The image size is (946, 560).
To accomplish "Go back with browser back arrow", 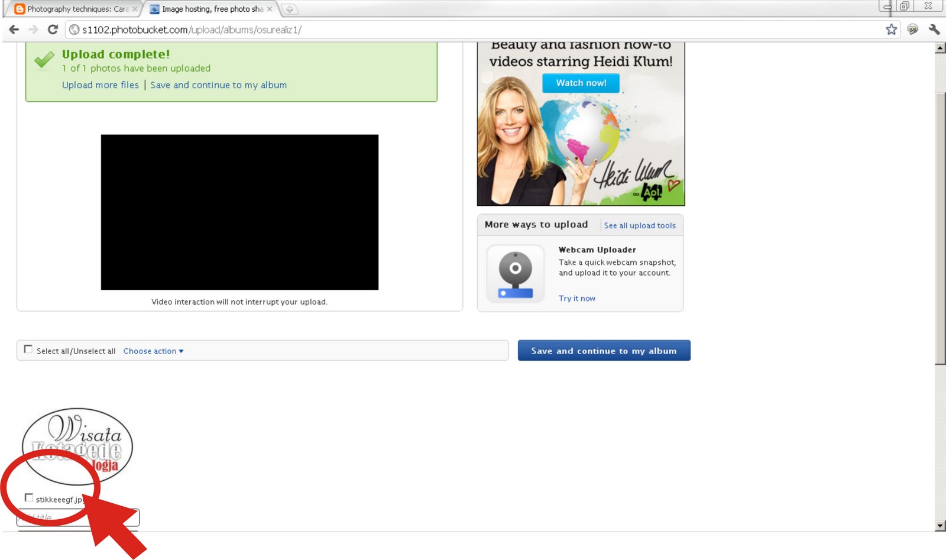I will point(14,30).
